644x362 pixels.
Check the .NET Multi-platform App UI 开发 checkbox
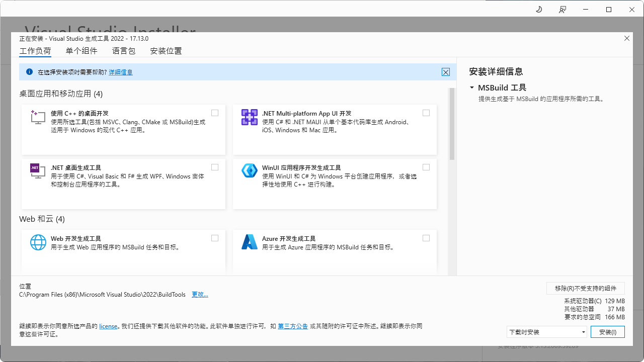[426, 113]
